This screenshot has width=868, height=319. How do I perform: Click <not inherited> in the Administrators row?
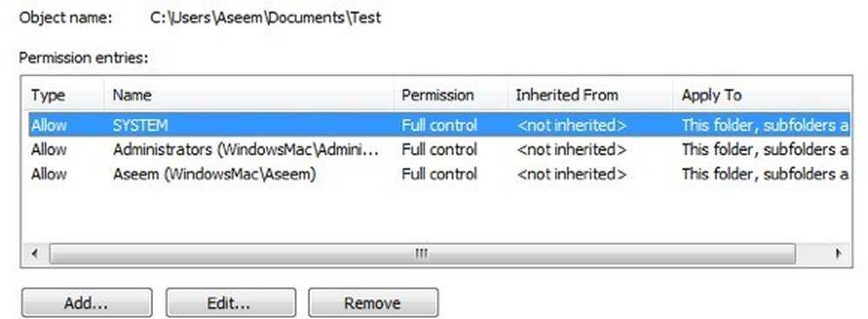tap(571, 150)
